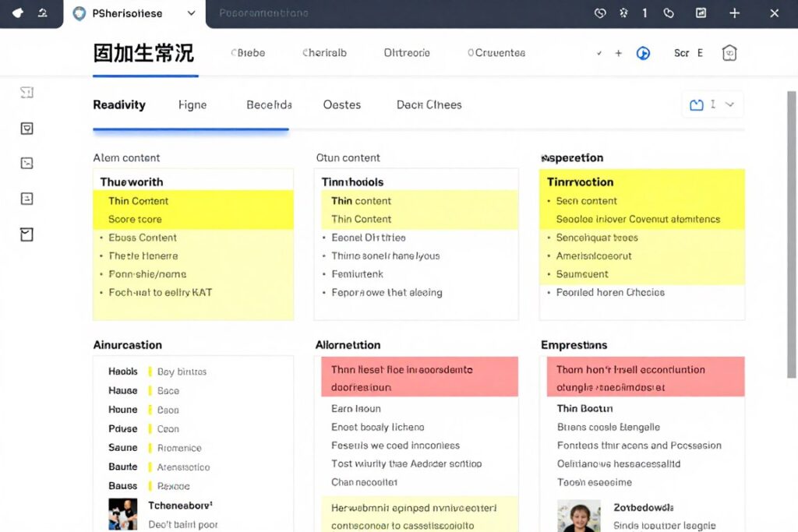Open the third left sidebar icon

tap(27, 164)
